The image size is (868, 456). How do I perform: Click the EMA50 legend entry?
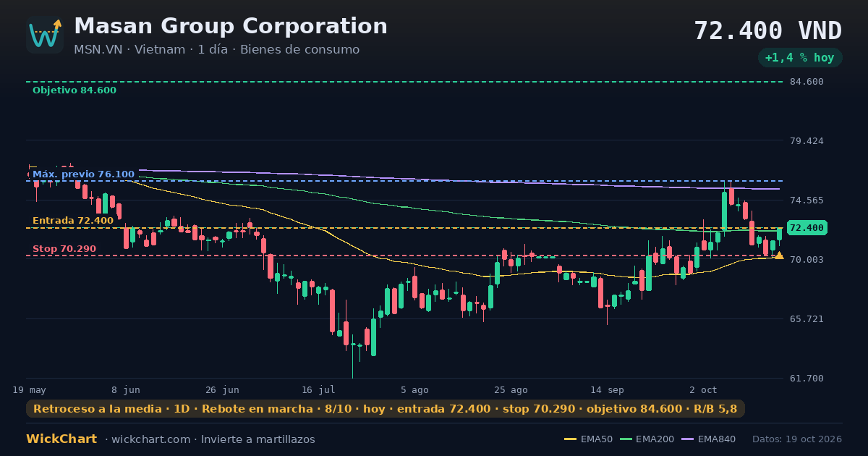click(x=588, y=439)
